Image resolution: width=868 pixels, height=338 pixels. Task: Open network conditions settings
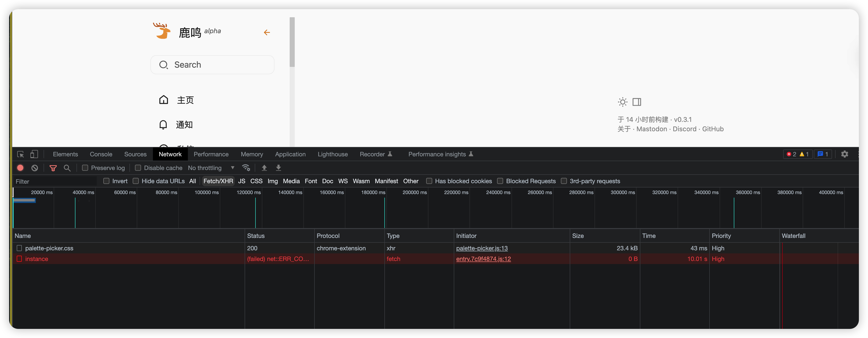[x=246, y=168]
